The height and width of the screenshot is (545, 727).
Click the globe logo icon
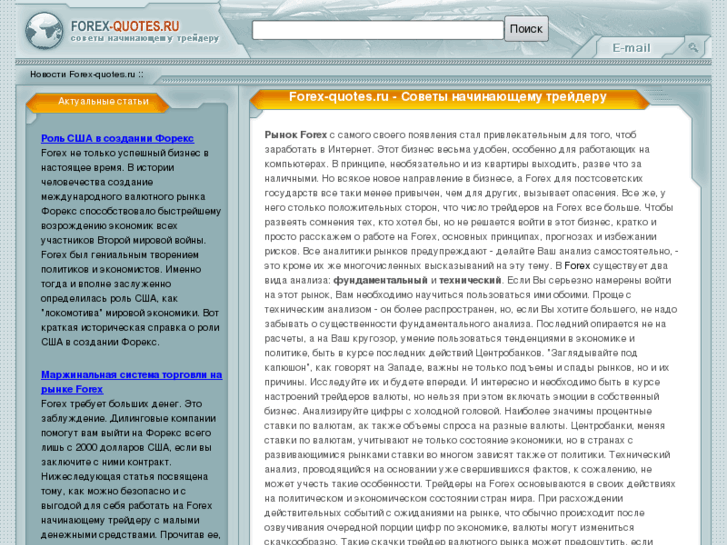click(x=45, y=31)
